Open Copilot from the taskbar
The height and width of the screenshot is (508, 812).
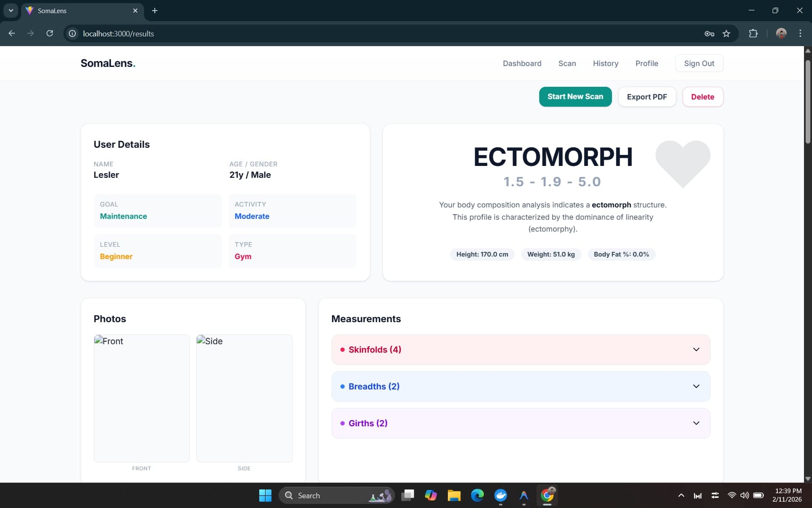[x=431, y=495]
